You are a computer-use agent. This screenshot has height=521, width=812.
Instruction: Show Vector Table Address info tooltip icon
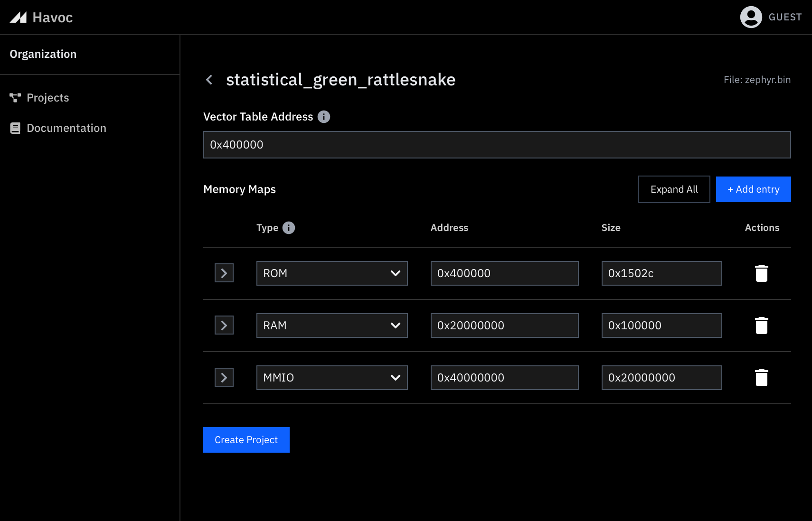click(324, 117)
